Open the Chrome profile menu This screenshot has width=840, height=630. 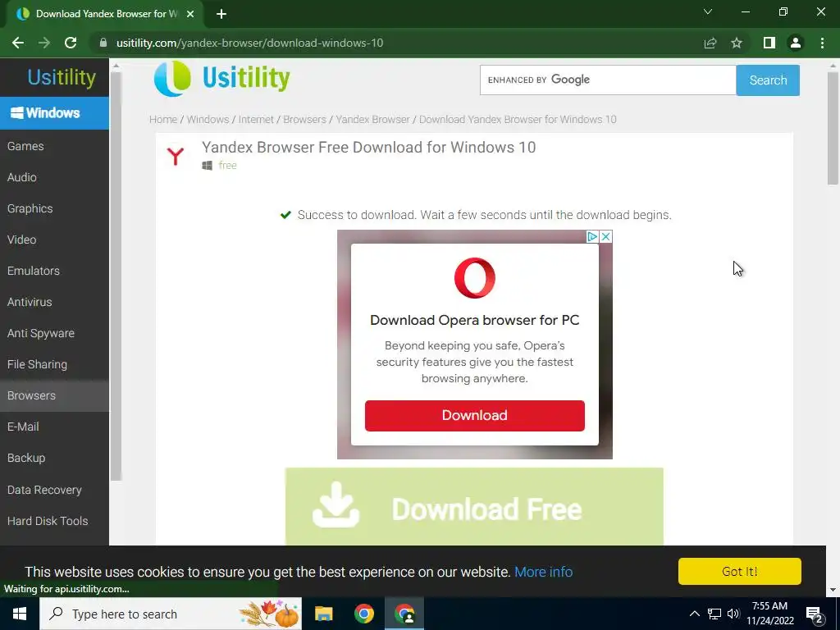[x=796, y=43]
